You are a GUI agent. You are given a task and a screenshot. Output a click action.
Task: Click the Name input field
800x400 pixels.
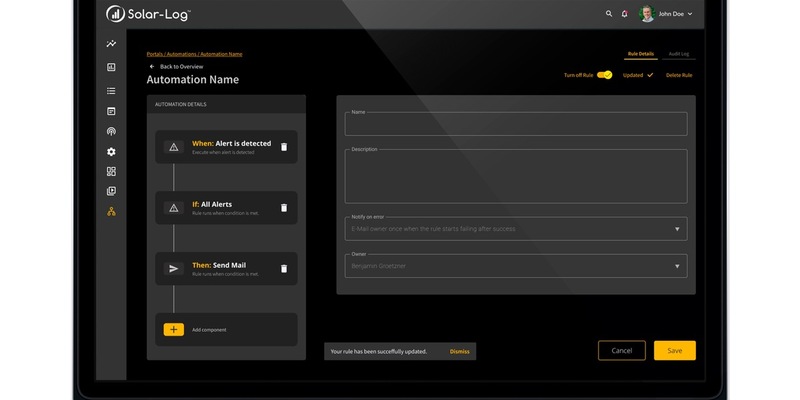point(516,124)
